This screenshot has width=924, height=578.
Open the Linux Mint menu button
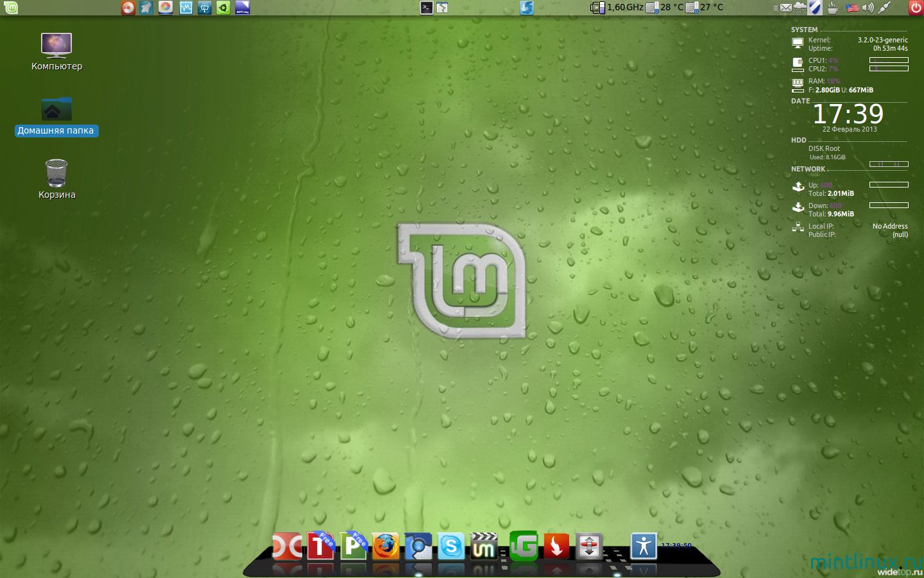click(x=11, y=8)
